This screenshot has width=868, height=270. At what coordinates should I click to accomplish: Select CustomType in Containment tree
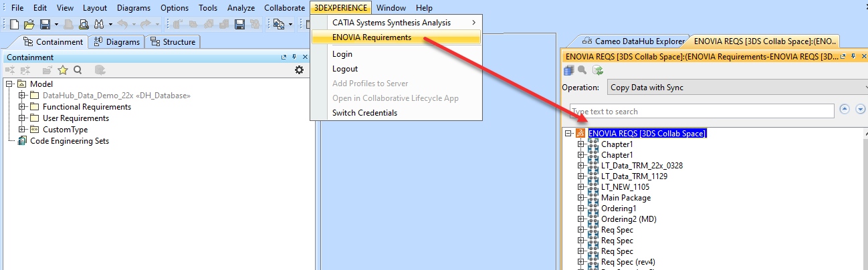[66, 130]
